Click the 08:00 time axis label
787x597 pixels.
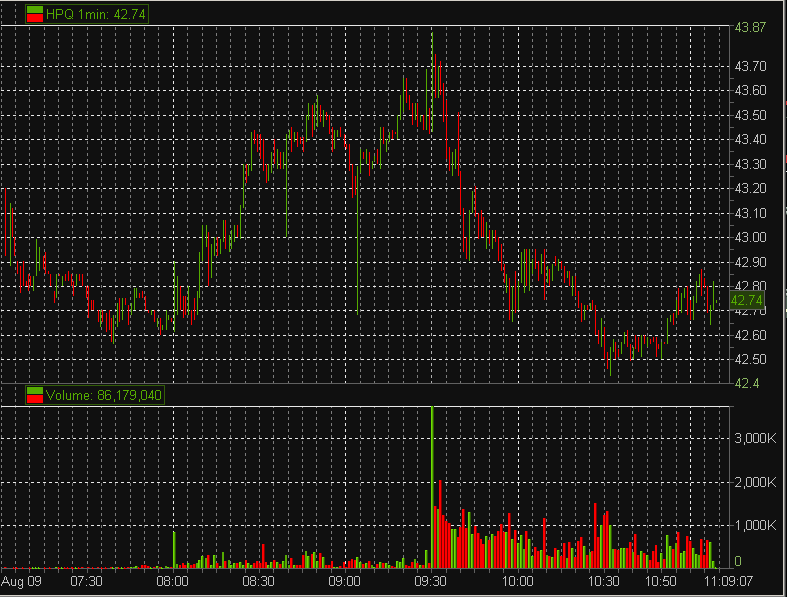click(x=172, y=581)
